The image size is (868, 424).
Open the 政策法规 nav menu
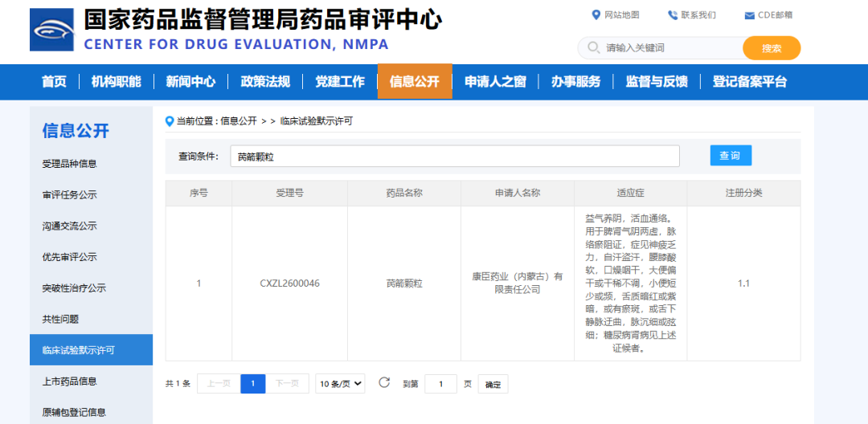click(265, 82)
